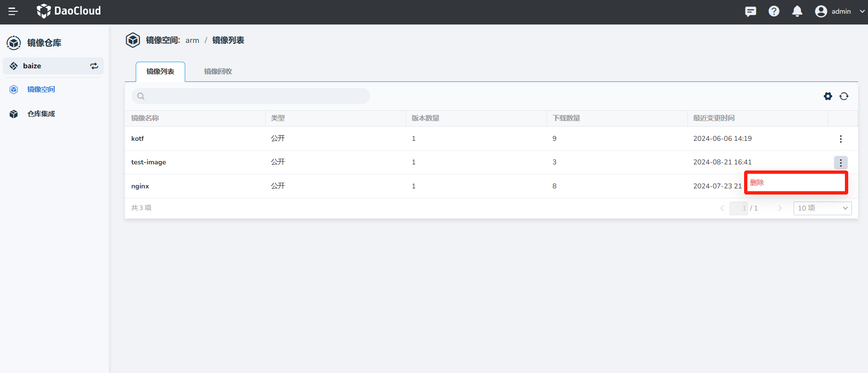Click the table settings gear icon
The width and height of the screenshot is (868, 373).
tap(827, 96)
